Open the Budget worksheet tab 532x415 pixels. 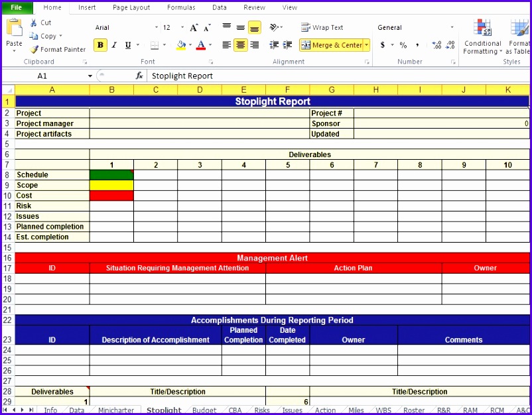pyautogui.click(x=204, y=410)
